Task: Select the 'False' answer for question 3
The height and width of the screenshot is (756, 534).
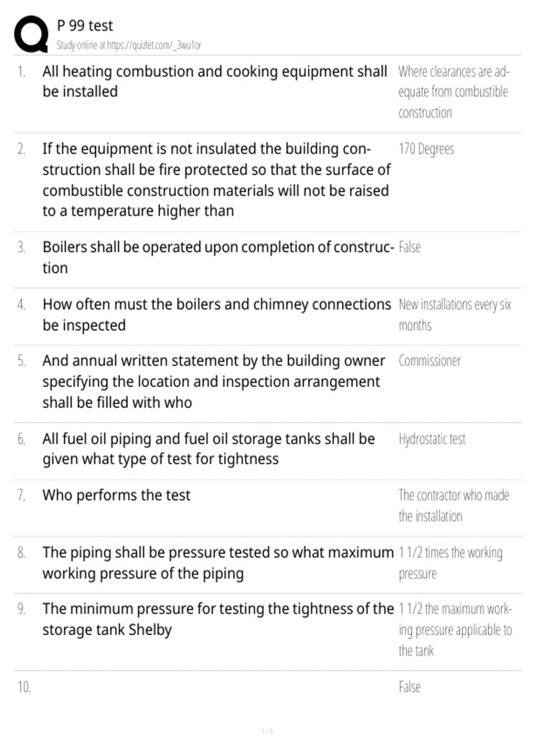Action: 409,247
